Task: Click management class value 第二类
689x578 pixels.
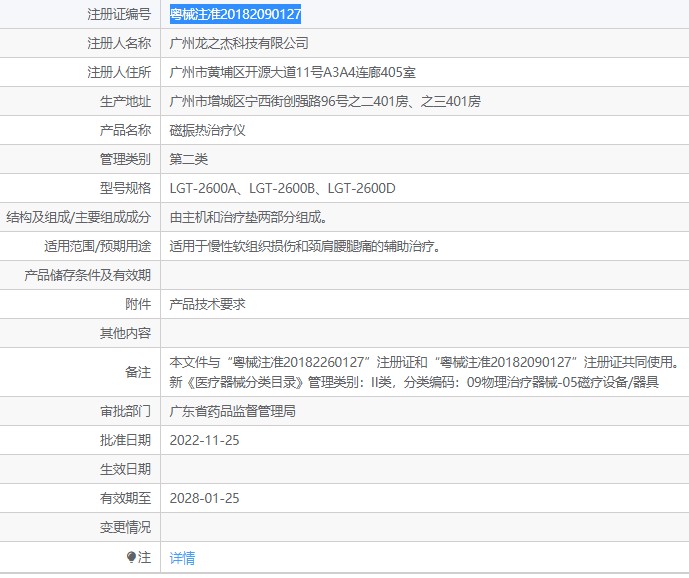Action: pos(189,159)
